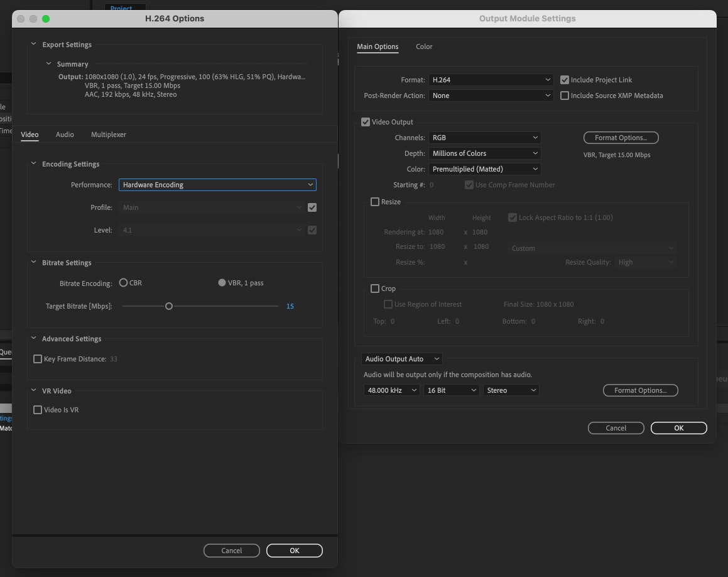Collapse the VR Video section

click(x=33, y=390)
